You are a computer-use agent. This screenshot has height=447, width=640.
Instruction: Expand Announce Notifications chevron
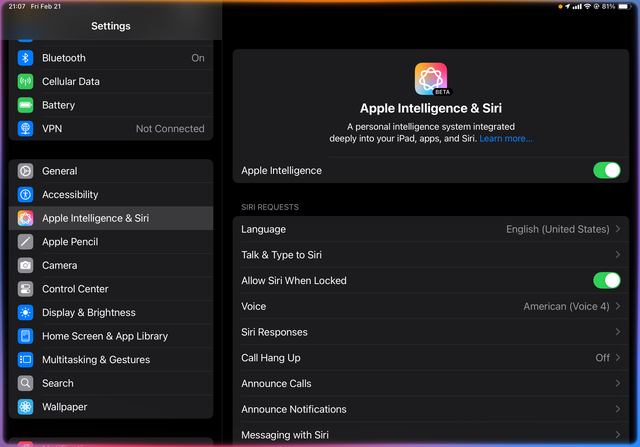(x=618, y=409)
